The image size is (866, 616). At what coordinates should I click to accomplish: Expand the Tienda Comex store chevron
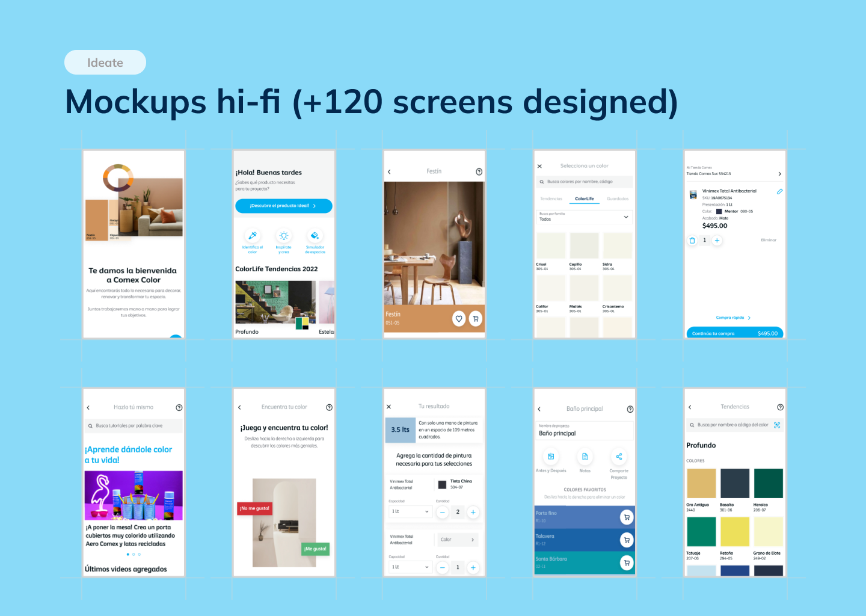[x=779, y=174]
